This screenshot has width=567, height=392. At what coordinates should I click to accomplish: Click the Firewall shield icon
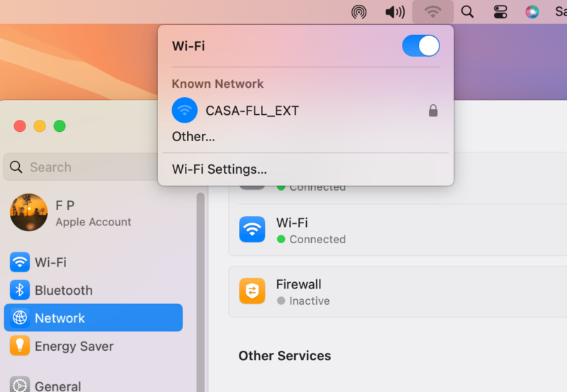[252, 291]
